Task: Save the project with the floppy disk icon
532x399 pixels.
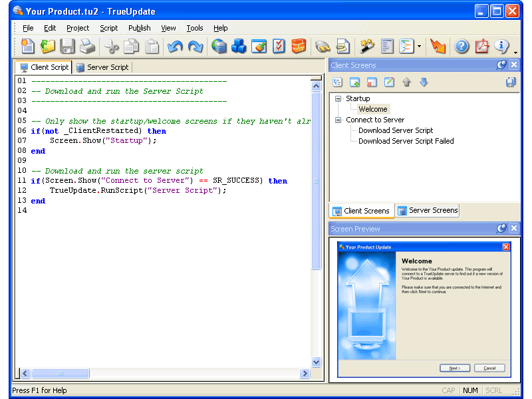Action: pyautogui.click(x=67, y=46)
